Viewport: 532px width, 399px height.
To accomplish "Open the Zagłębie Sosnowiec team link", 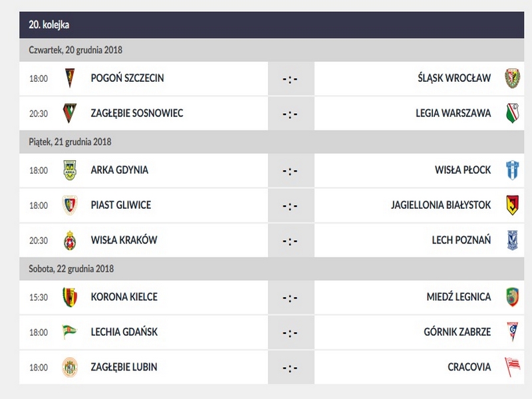I will 137,114.
